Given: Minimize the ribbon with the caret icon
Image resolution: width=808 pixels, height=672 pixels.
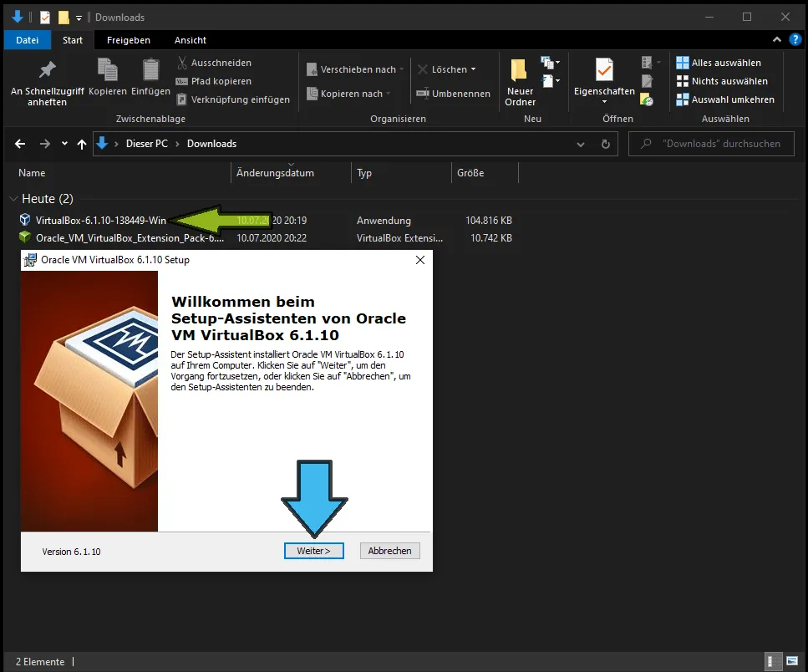Looking at the screenshot, I should [776, 39].
